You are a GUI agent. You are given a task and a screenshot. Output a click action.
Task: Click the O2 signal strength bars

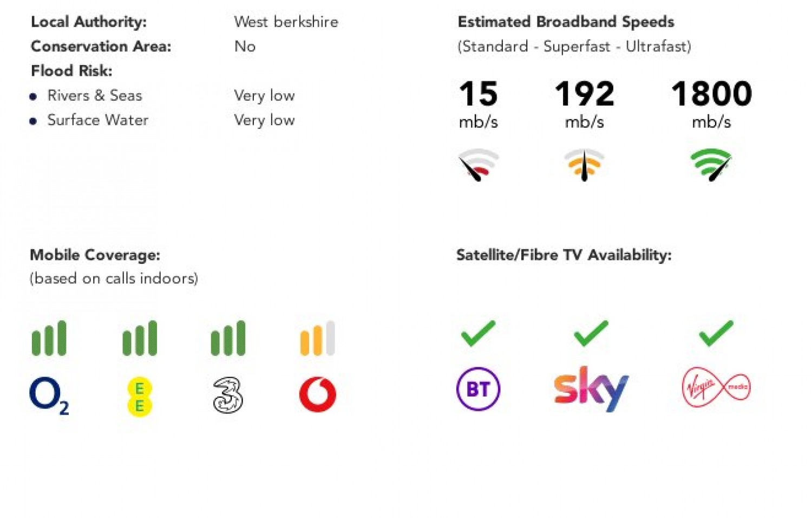[49, 339]
